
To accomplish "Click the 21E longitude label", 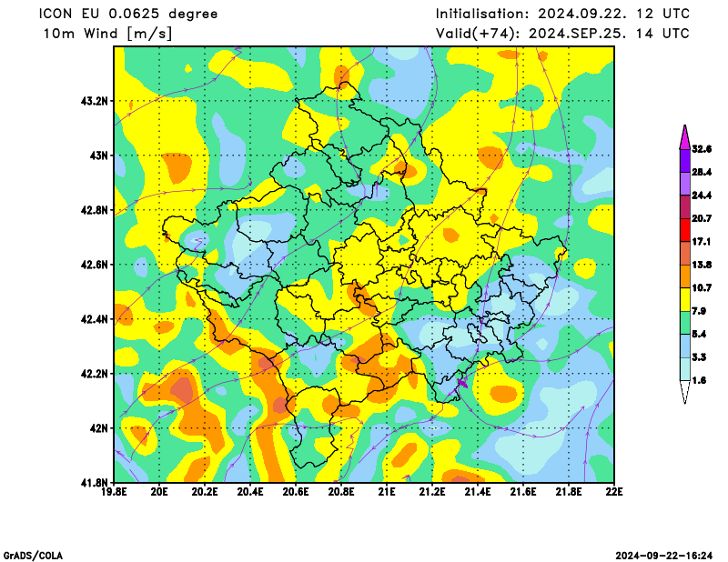I will click(x=388, y=492).
